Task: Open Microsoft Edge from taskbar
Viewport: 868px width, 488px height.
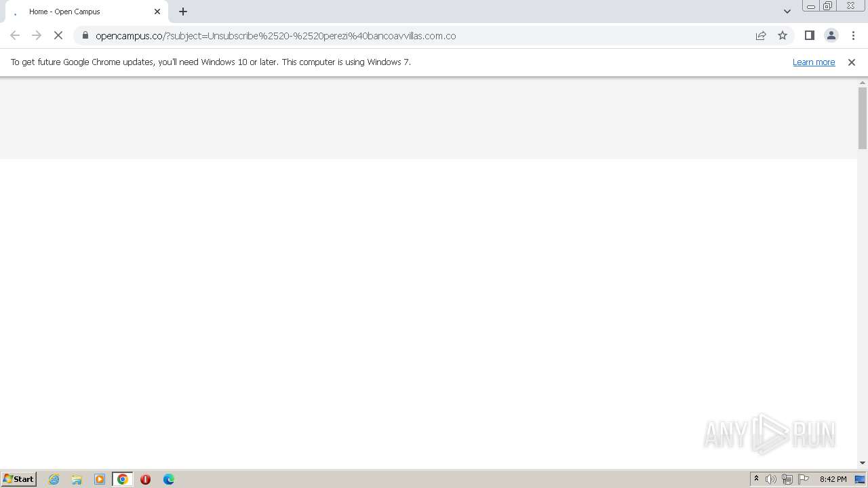Action: [x=168, y=479]
